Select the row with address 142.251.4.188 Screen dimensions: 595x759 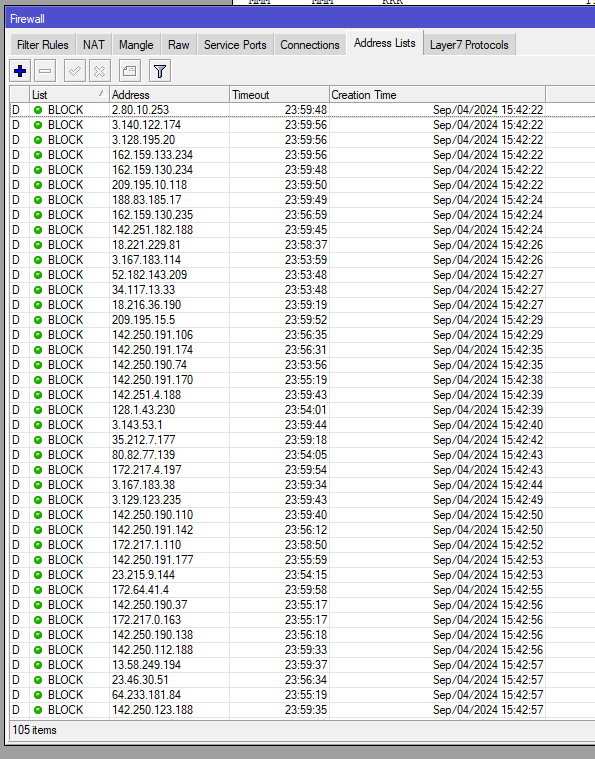[302, 395]
